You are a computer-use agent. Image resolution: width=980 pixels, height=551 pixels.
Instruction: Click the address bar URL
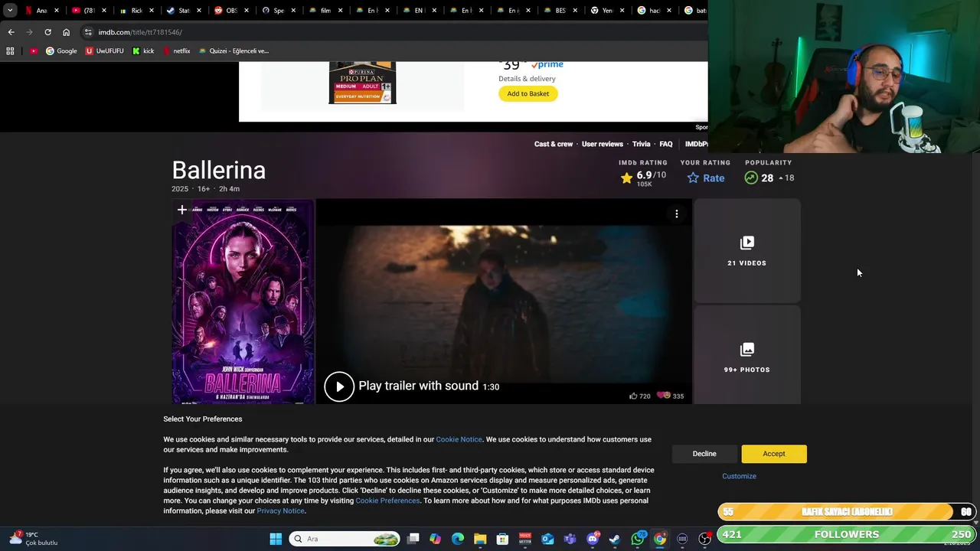point(140,32)
